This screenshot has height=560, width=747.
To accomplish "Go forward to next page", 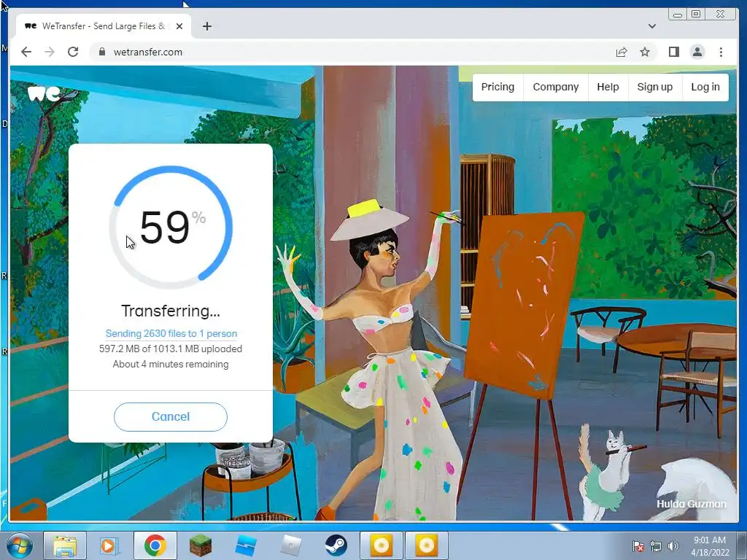I will point(50,52).
